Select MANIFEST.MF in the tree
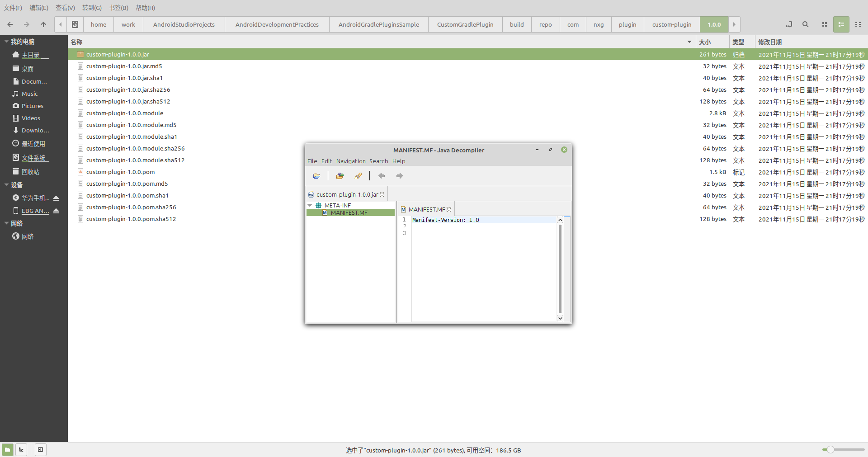This screenshot has width=868, height=457. pos(349,212)
